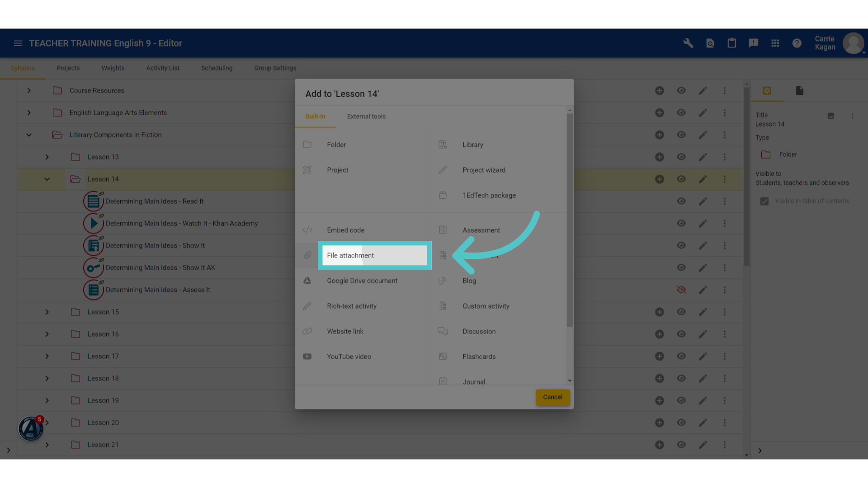The height and width of the screenshot is (488, 868).
Task: Click the preview search document icon
Action: [x=710, y=43]
